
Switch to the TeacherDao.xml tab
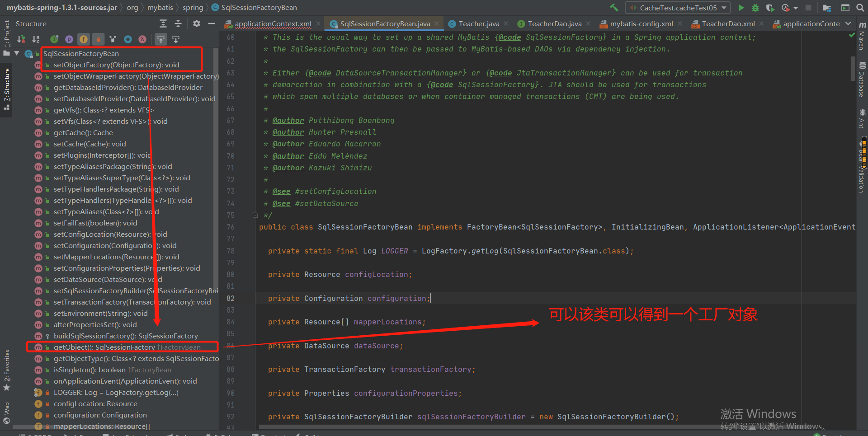(x=728, y=23)
